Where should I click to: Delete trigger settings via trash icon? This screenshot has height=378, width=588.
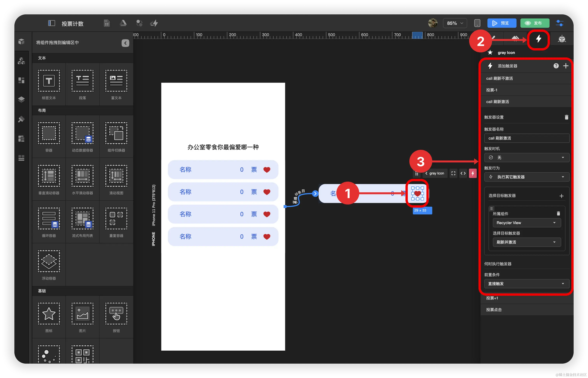(566, 117)
